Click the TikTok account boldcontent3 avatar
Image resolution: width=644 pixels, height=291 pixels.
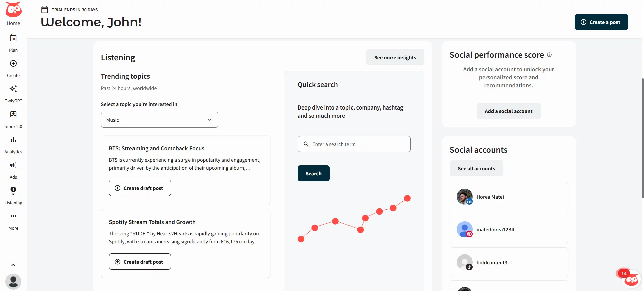464,262
